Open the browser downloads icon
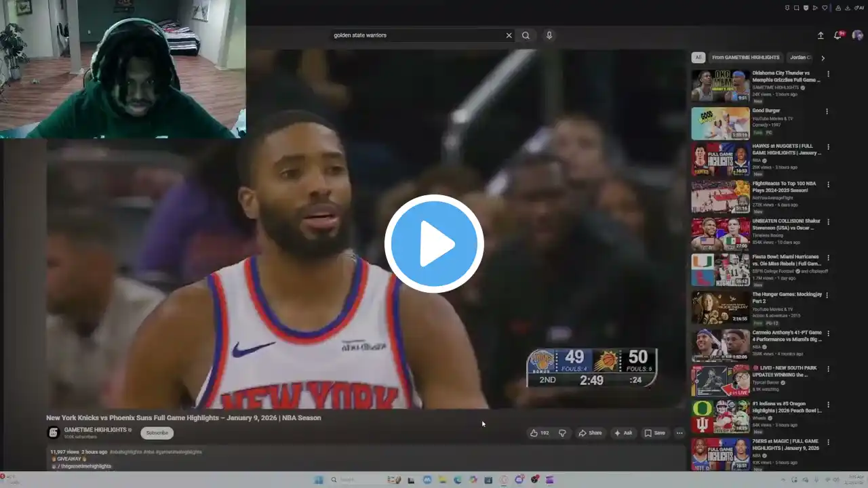This screenshot has width=868, height=488. click(x=848, y=8)
